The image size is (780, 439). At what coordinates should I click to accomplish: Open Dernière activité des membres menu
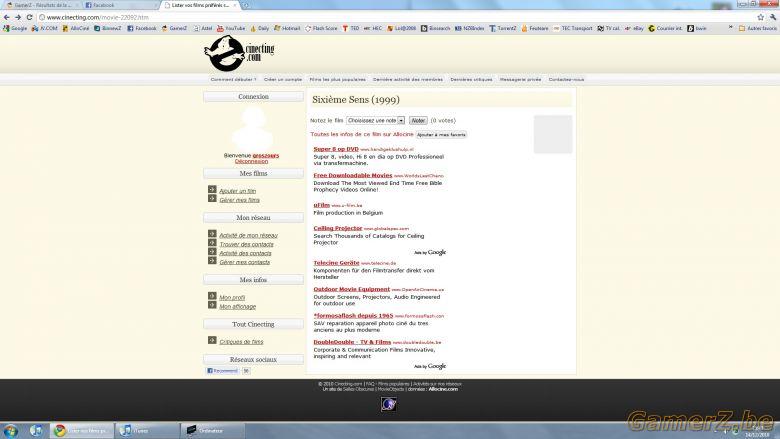407,80
